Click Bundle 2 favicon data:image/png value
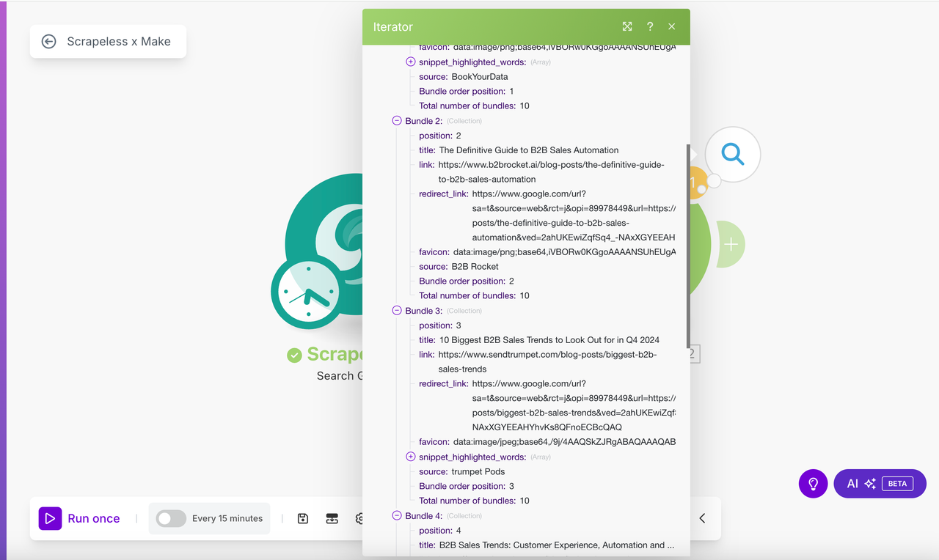 point(564,252)
